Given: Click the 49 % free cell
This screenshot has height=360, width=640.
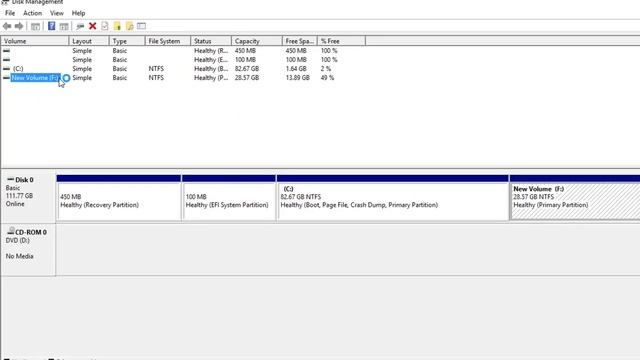Looking at the screenshot, I should pyautogui.click(x=327, y=78).
